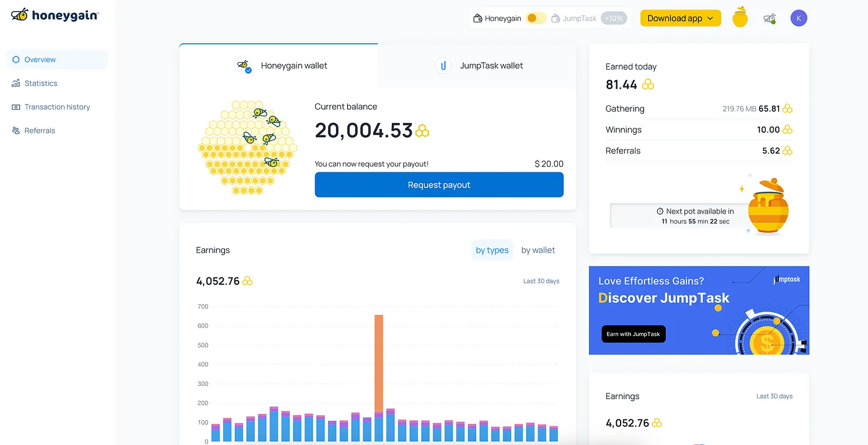This screenshot has height=445, width=868.
Task: Select the 'by types' earnings view
Action: point(492,250)
